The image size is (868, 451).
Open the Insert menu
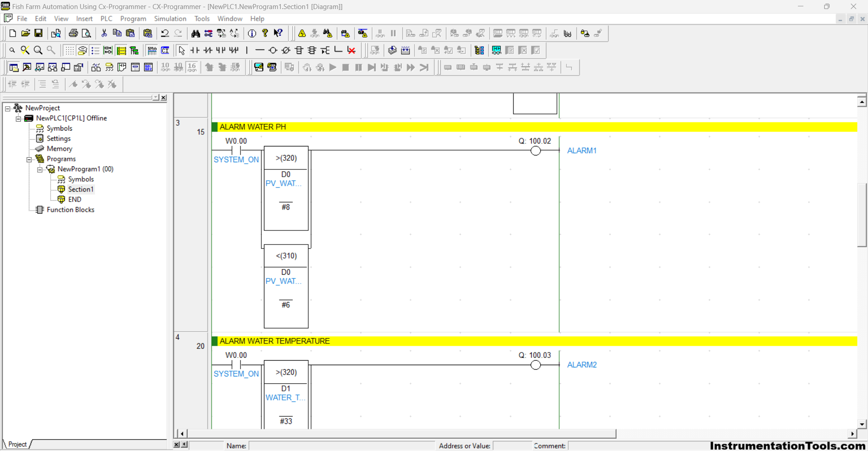pos(84,19)
